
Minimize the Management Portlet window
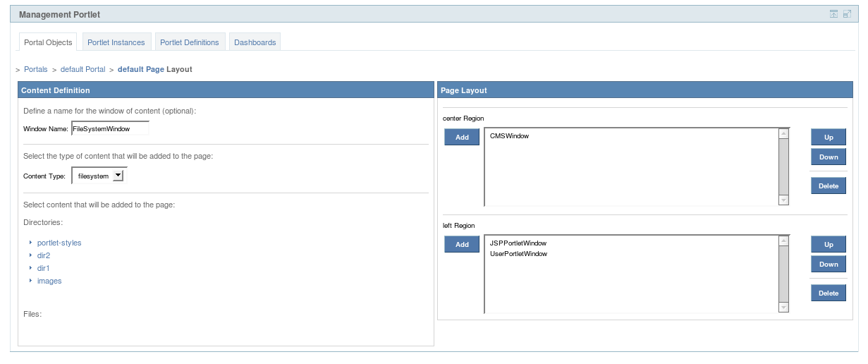point(833,14)
